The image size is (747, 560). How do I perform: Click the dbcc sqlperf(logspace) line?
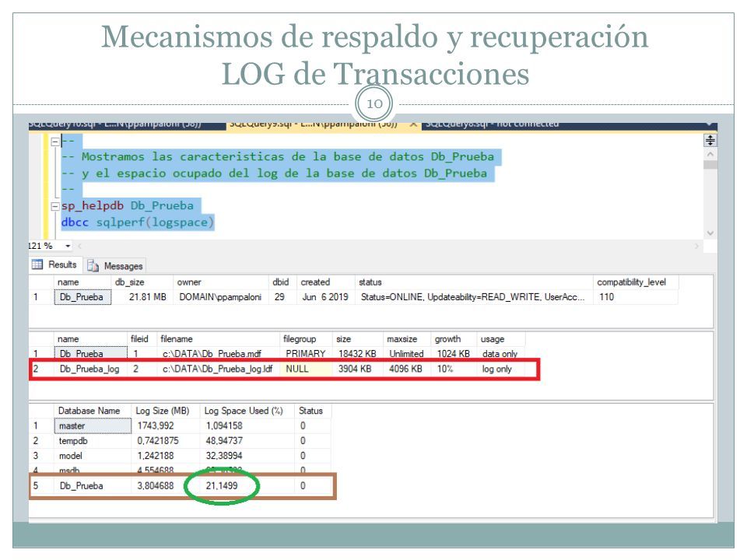pos(138,222)
